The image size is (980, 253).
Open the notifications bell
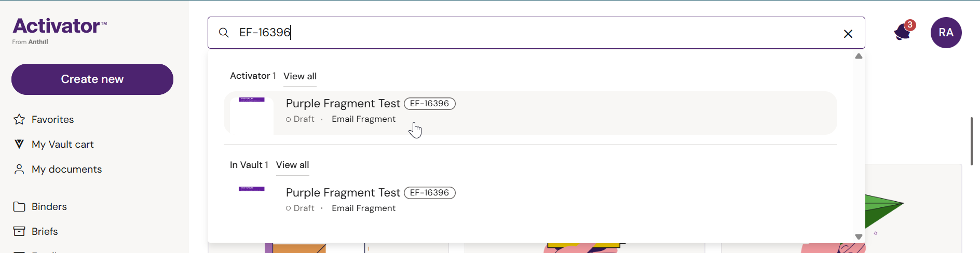[903, 33]
